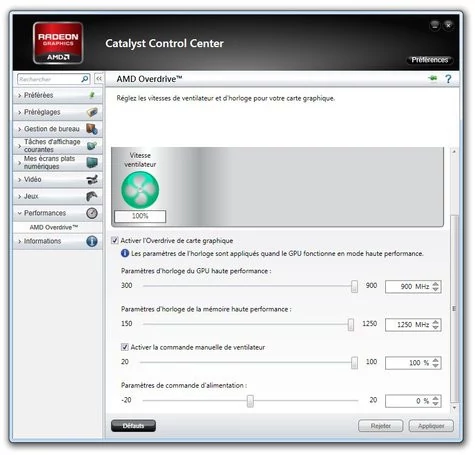Increase the 900 MHz GPU clock value
The width and height of the screenshot is (475, 455).
(x=436, y=284)
